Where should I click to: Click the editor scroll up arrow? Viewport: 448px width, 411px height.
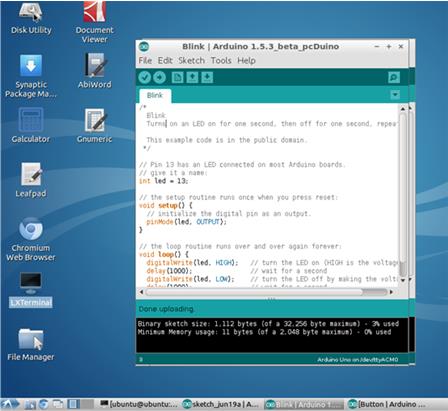(x=403, y=109)
